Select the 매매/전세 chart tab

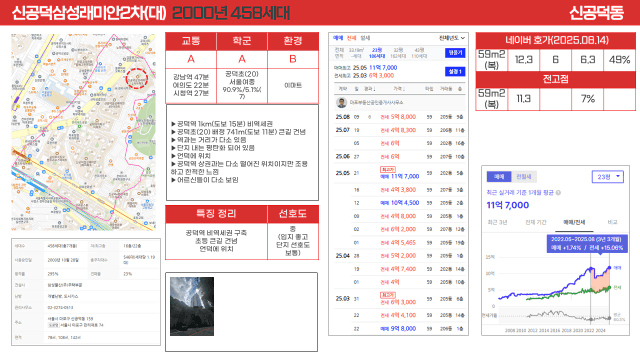[574, 222]
